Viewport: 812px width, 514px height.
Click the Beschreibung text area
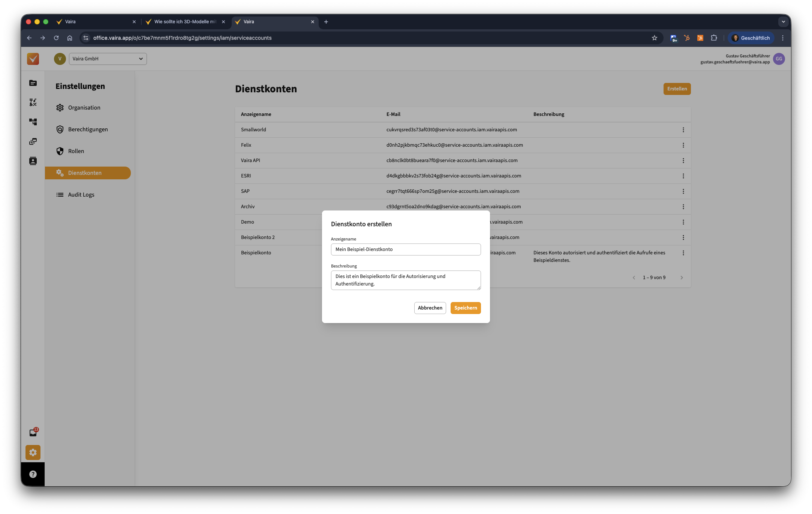tap(406, 280)
